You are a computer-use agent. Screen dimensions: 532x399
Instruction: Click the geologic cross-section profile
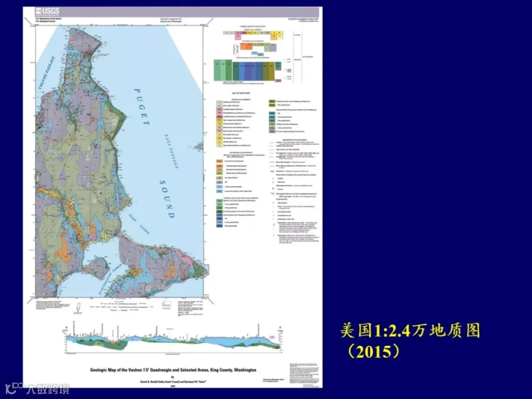(x=173, y=338)
